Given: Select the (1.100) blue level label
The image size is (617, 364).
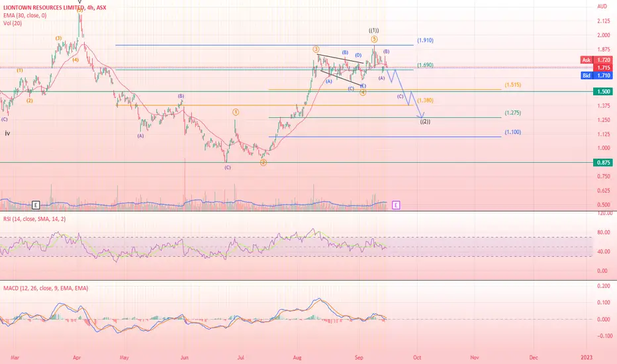Looking at the screenshot, I should [x=513, y=132].
